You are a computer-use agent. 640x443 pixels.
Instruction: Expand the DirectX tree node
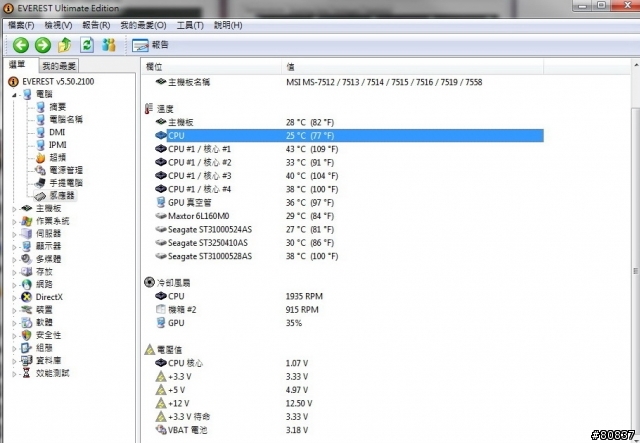click(14, 298)
